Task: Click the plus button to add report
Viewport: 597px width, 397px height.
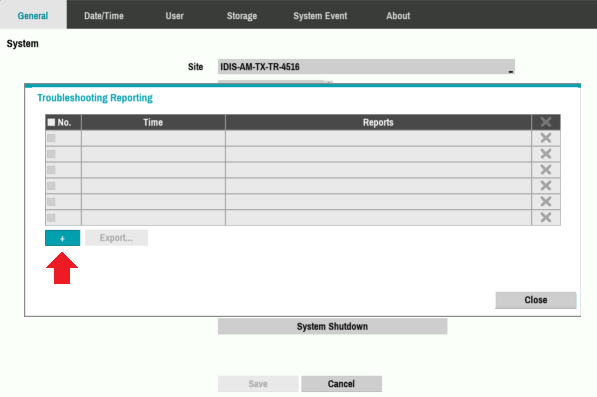Action: tap(62, 238)
